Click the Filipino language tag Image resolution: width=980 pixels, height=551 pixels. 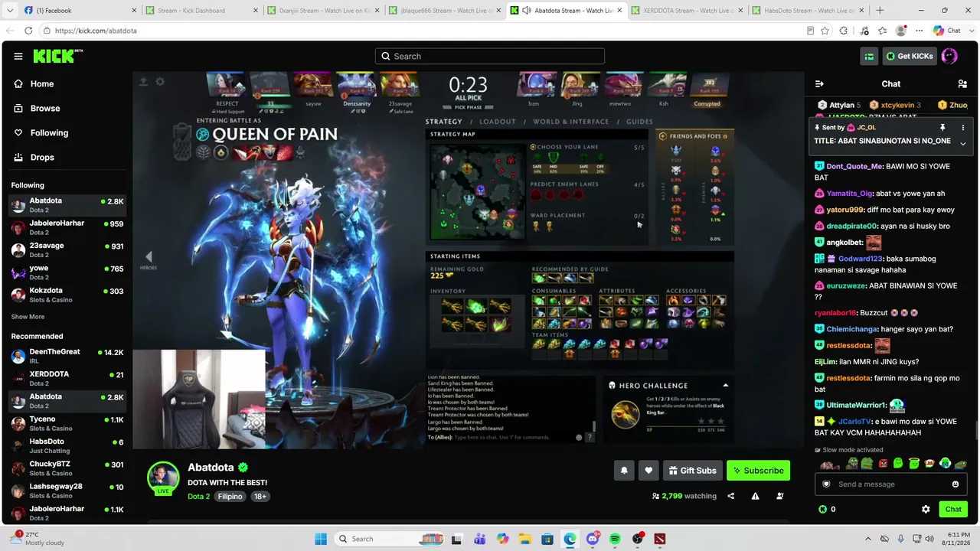point(230,497)
